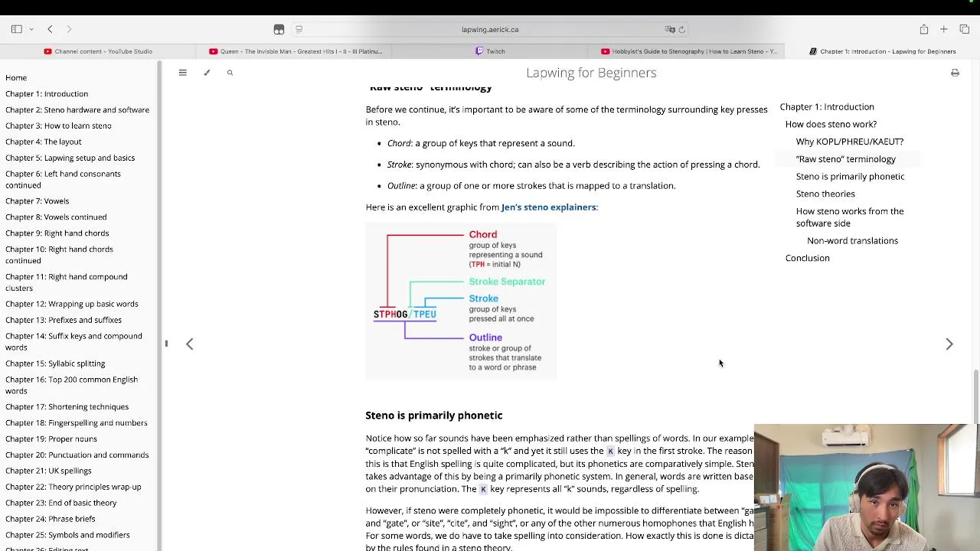Open a new tab with the plus icon

click(944, 29)
